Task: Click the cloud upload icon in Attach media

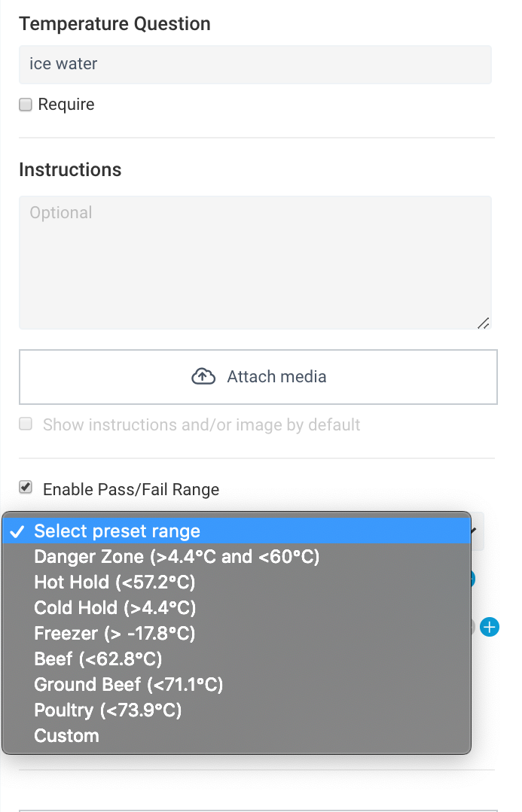Action: pos(203,376)
